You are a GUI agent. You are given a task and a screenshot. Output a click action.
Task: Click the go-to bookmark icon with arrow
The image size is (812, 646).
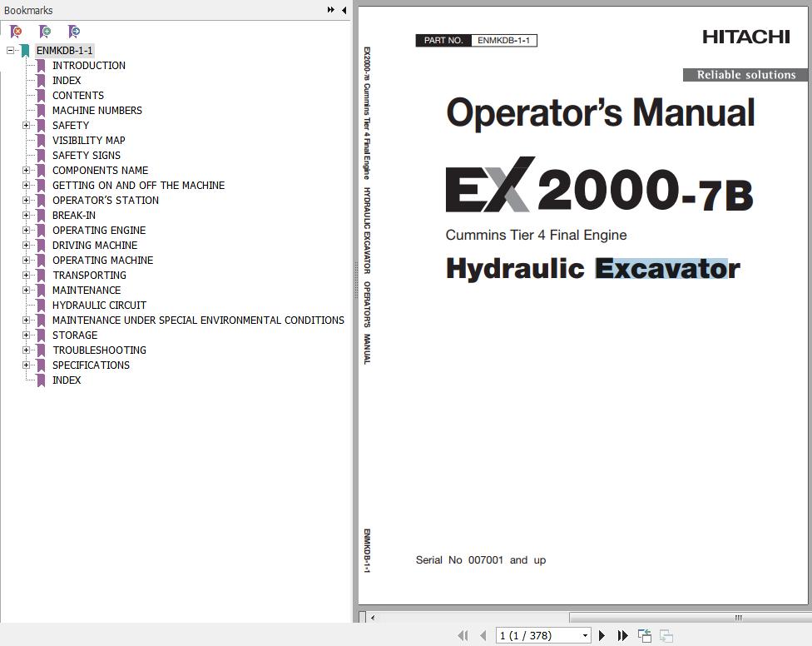point(74,32)
